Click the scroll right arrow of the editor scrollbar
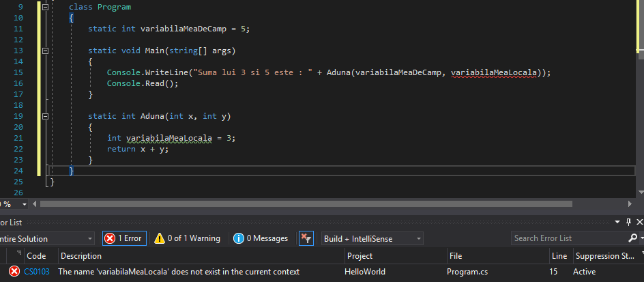This screenshot has height=282, width=644. (629, 203)
